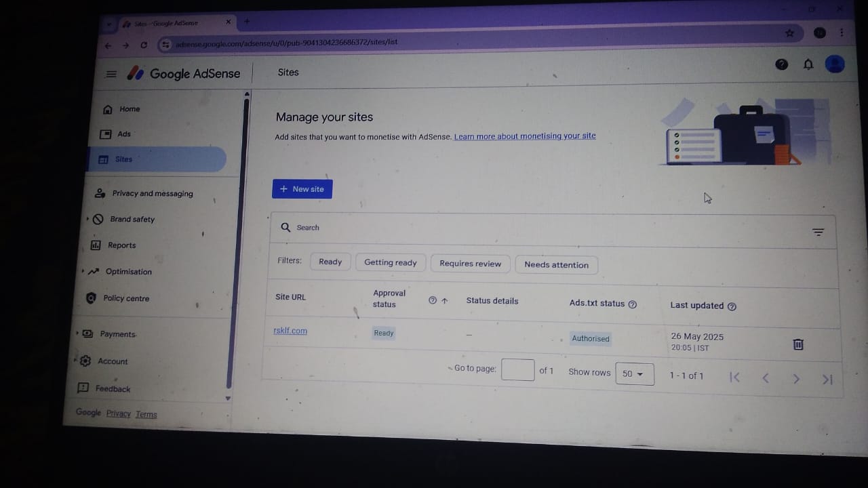Viewport: 868px width, 488px height.
Task: Open the hamburger main menu
Action: click(111, 74)
